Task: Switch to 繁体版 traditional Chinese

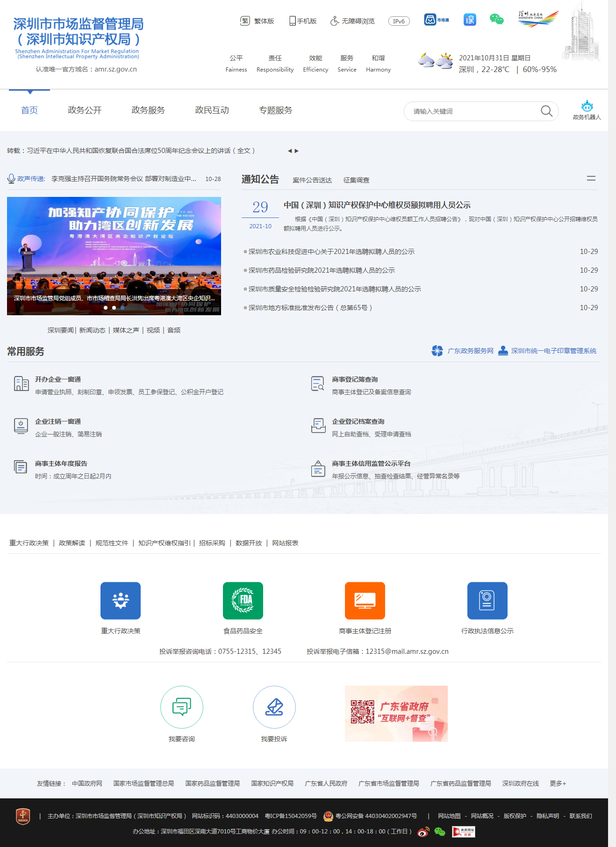Action: pos(258,21)
